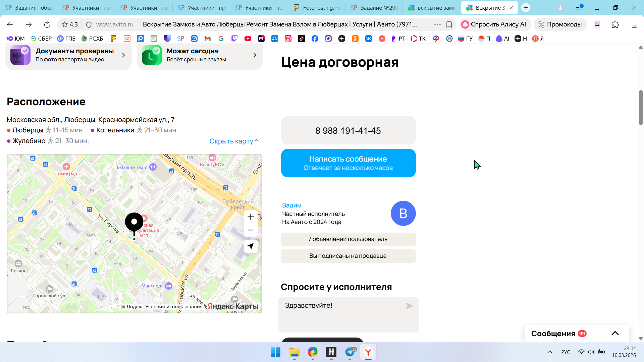The image size is (644, 362).
Task: Click the page vertical scrollbar thumb
Action: coord(641,107)
